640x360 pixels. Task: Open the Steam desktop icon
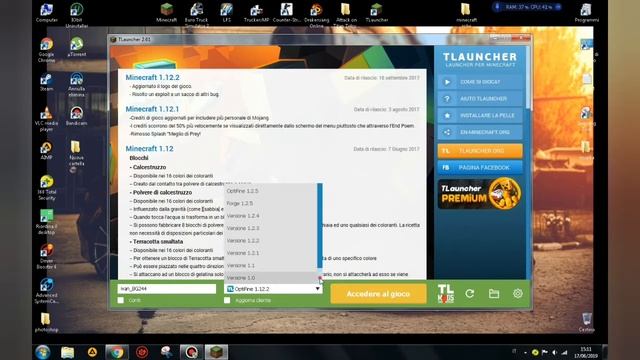46,82
